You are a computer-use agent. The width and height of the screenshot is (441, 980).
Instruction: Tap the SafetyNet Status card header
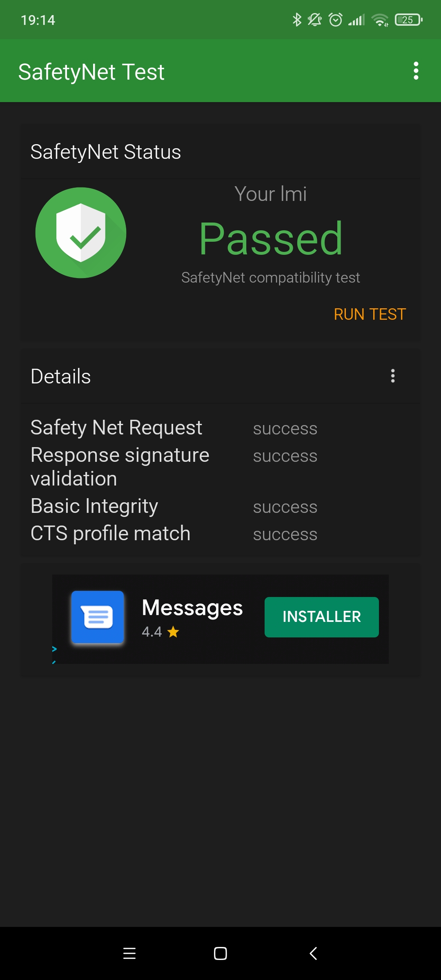click(x=220, y=152)
